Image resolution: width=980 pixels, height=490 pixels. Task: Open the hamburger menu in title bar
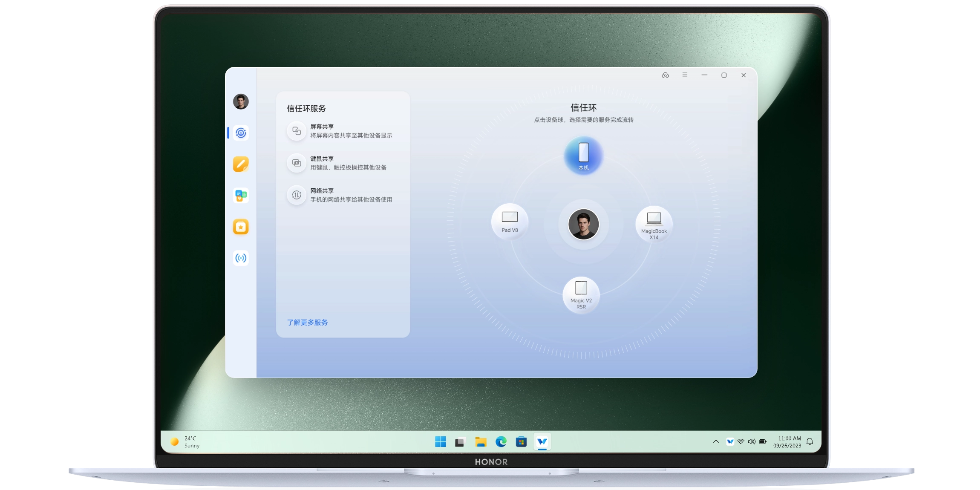click(685, 75)
